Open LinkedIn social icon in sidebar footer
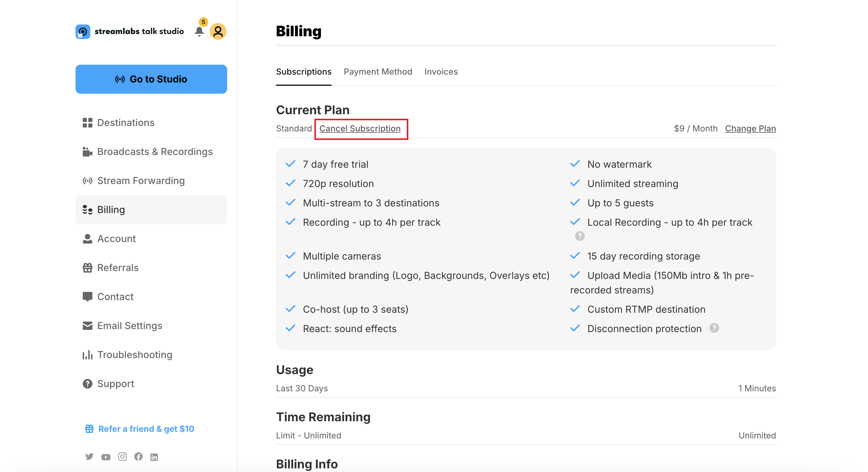This screenshot has height=472, width=868. (154, 457)
